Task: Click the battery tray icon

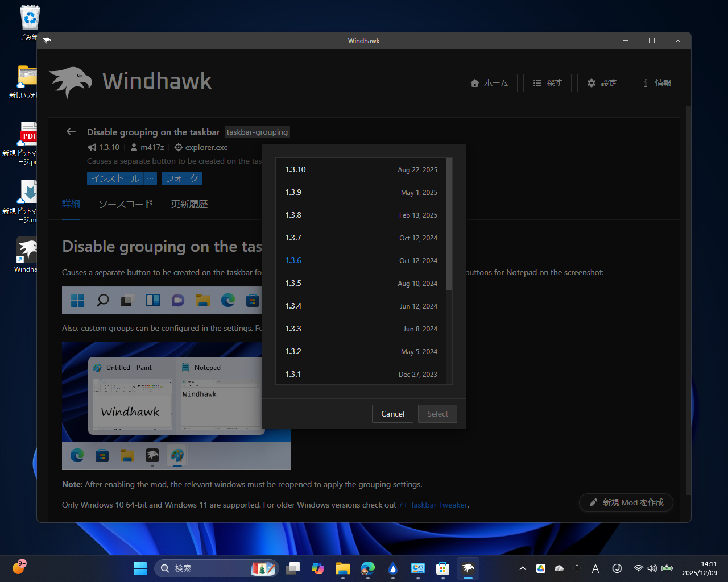Action: point(667,568)
